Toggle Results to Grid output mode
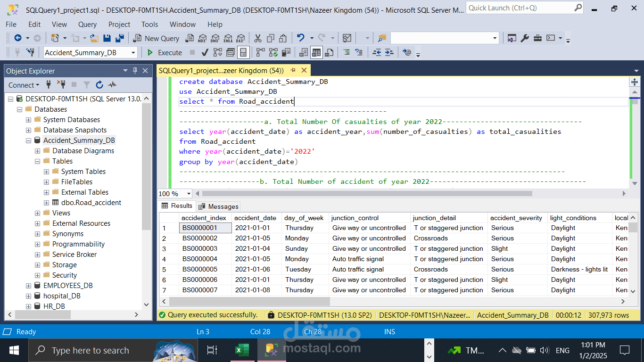 (316, 52)
